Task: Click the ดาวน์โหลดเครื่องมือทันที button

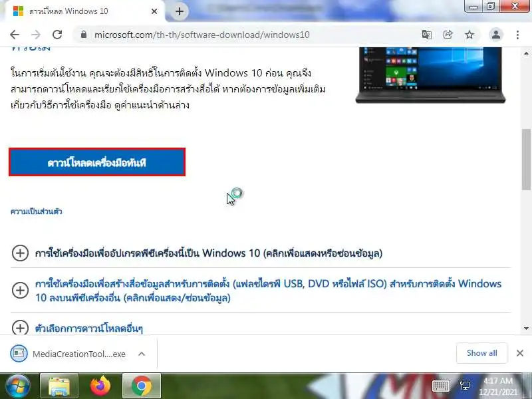Action: (97, 162)
